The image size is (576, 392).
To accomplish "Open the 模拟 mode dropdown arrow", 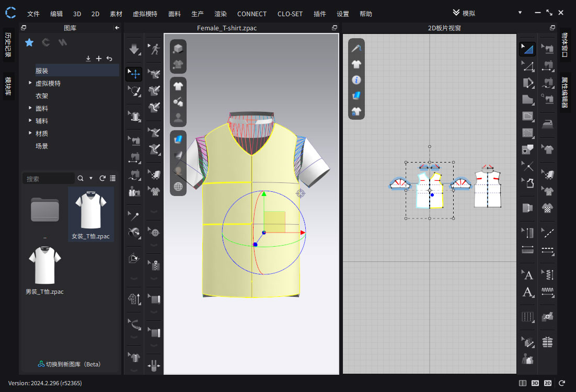I will tap(520, 13).
